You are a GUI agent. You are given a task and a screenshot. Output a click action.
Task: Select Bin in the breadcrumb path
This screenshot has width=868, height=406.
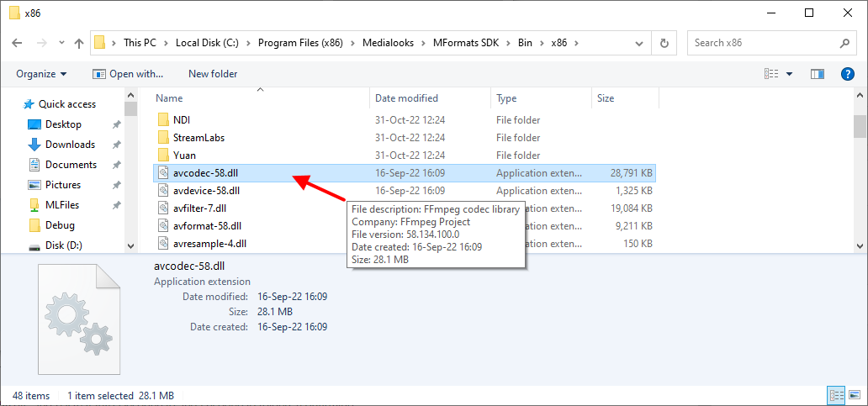pyautogui.click(x=525, y=43)
